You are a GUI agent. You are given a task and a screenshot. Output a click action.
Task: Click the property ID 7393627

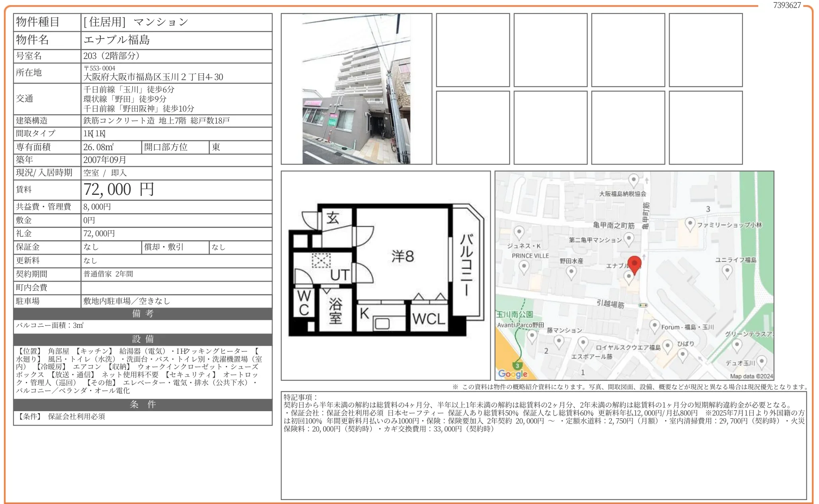click(787, 5)
